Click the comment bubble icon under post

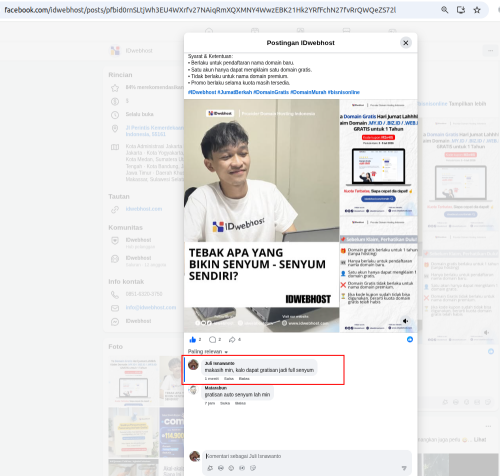pos(212,340)
